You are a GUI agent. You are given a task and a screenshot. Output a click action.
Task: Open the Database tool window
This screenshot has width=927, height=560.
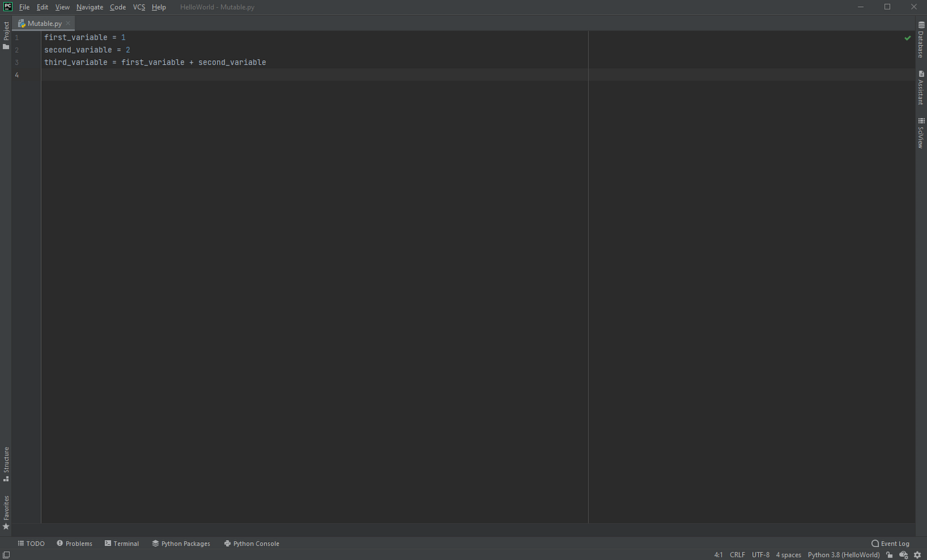[921, 41]
